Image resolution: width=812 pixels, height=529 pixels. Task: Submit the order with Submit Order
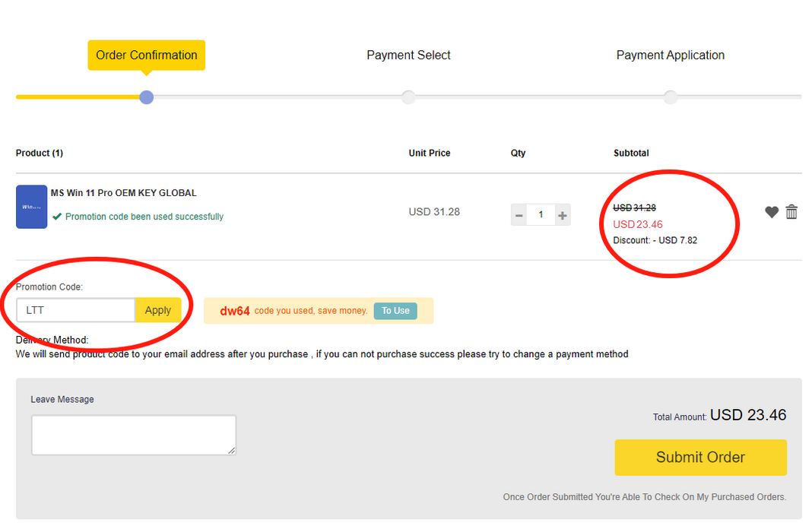coord(700,458)
